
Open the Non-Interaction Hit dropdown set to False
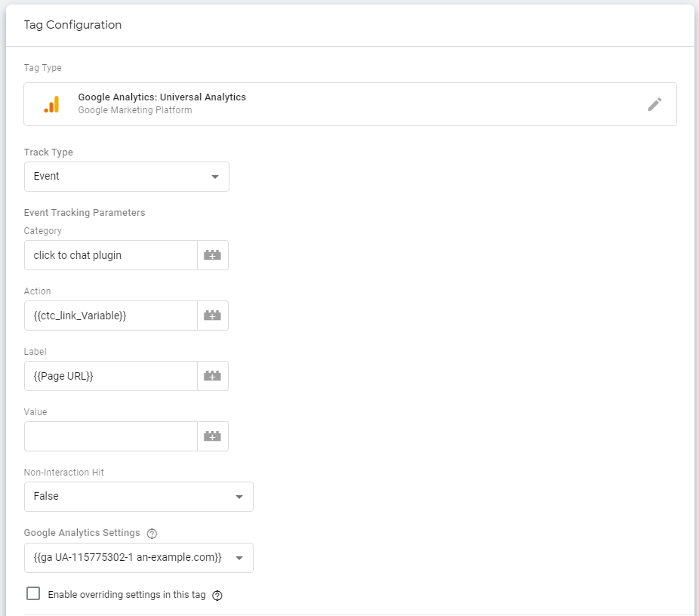(139, 497)
